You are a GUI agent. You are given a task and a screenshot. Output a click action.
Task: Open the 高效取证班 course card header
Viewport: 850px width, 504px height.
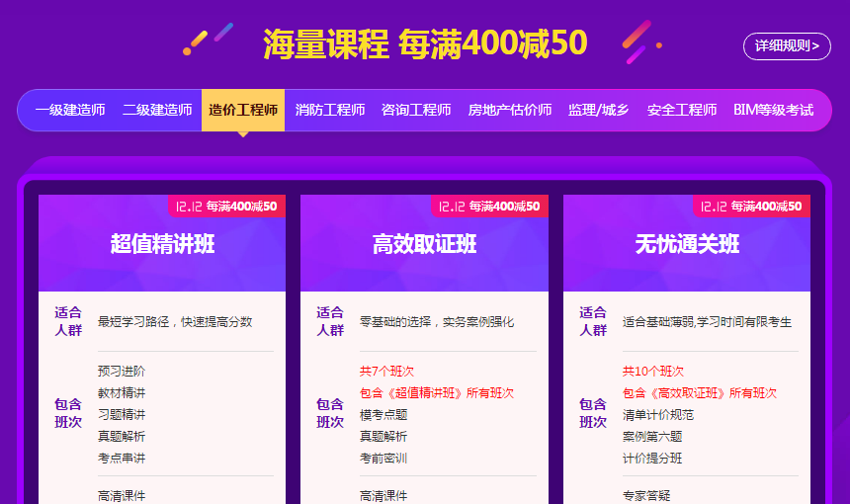(x=424, y=244)
